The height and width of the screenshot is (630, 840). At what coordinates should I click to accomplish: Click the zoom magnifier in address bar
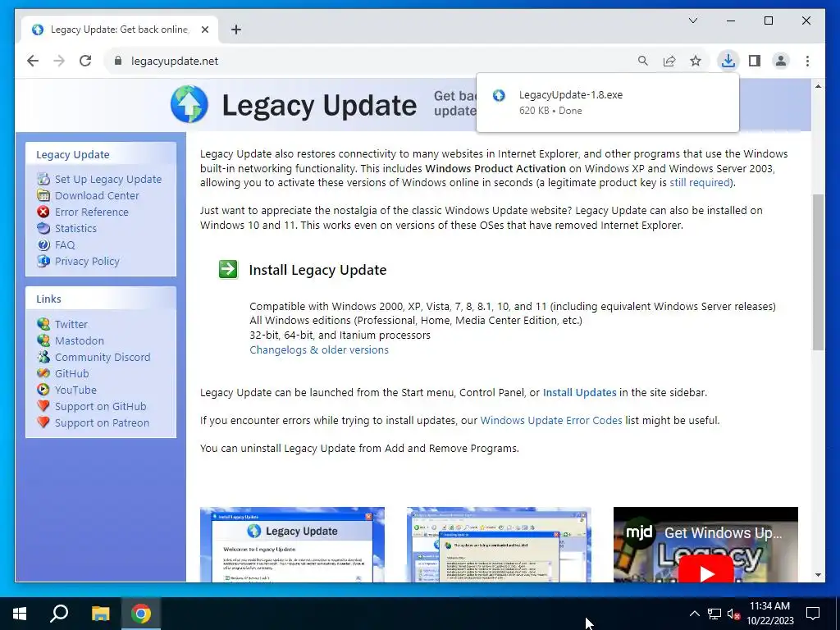(643, 61)
